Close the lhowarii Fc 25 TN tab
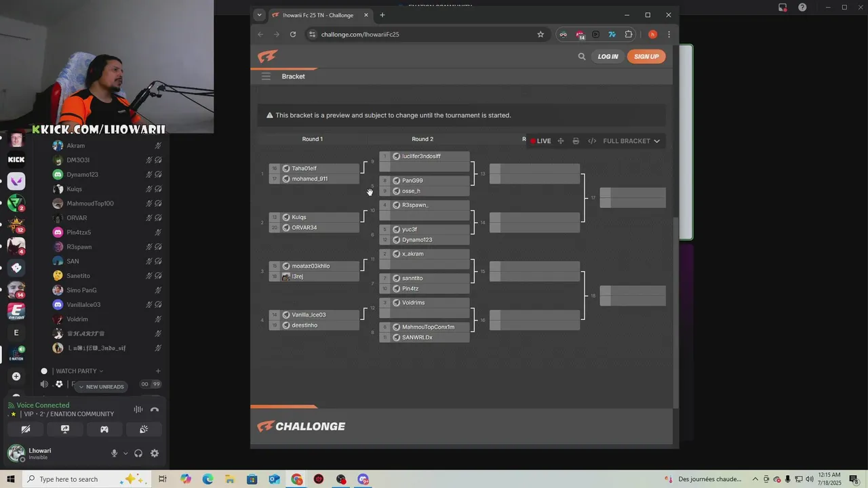This screenshot has width=868, height=488. [x=366, y=15]
